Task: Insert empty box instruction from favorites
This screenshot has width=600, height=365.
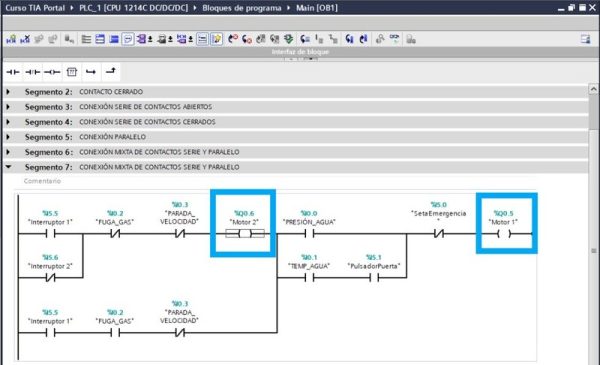Action: (72, 72)
